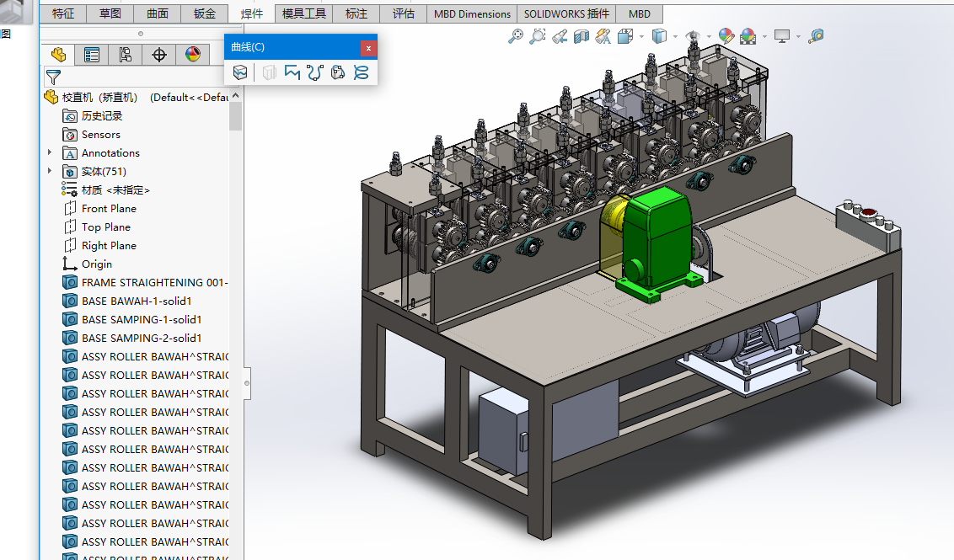Select the Section View tool icon

(582, 36)
